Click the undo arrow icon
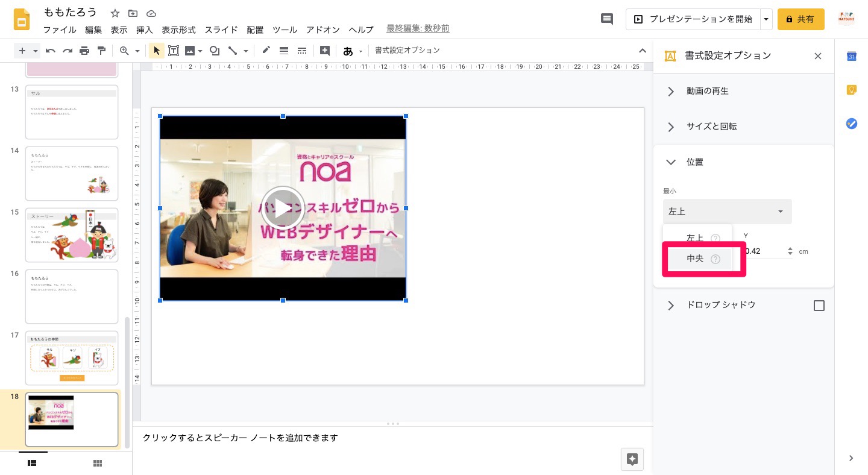868x475 pixels. pyautogui.click(x=51, y=51)
